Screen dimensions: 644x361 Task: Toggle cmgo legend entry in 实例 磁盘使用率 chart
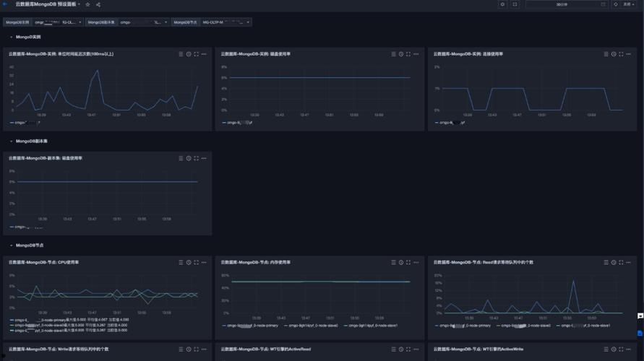(237, 123)
